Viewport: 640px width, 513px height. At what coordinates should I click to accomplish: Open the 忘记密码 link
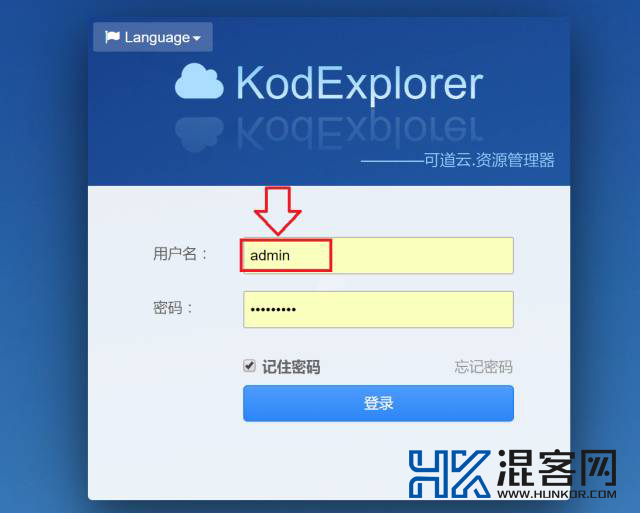click(x=483, y=367)
